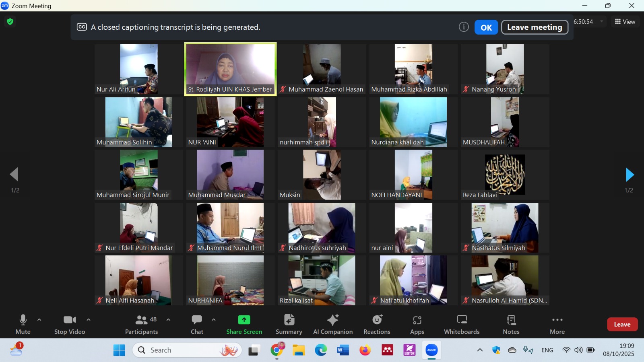Screen dimensions: 644x362
Task: Open the Whiteboards tool
Action: point(462,324)
